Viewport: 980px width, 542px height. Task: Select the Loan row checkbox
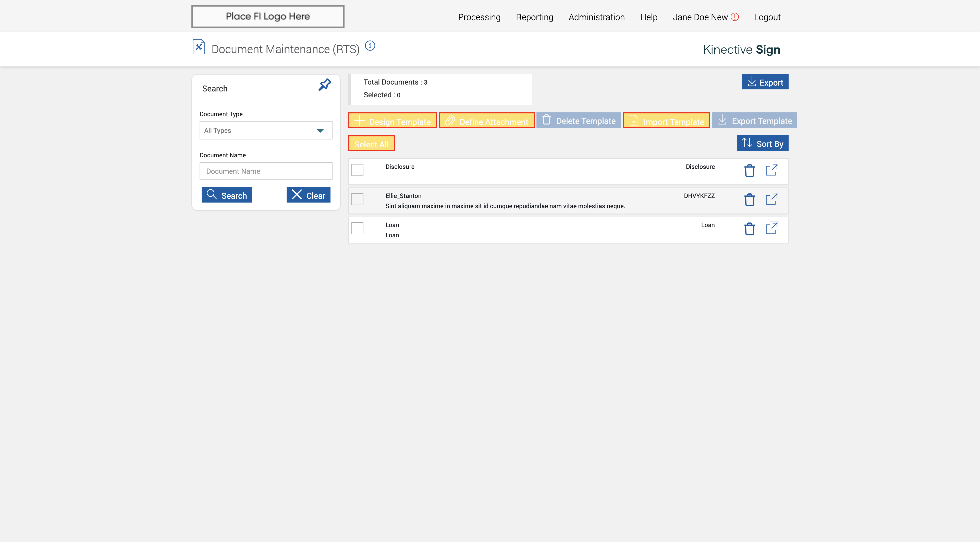[x=357, y=228]
